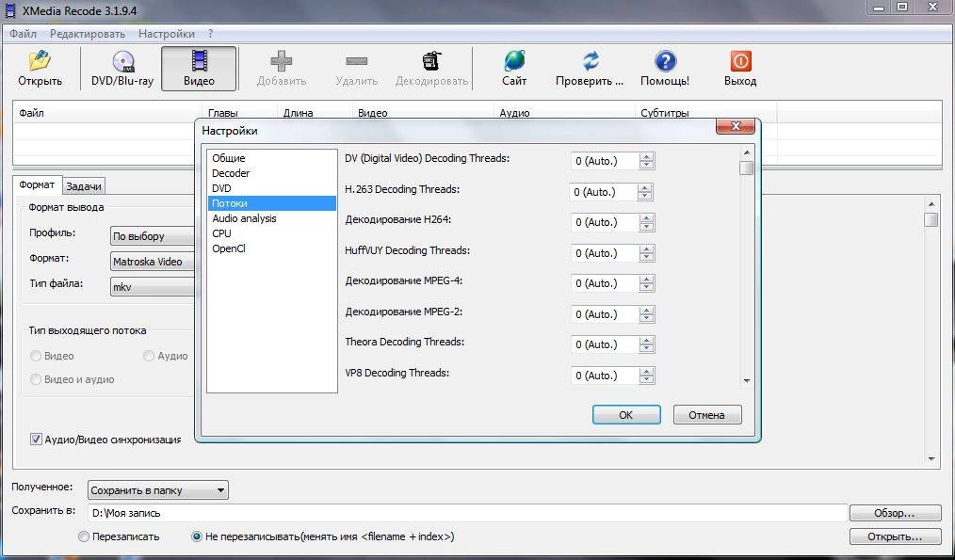Open the Сохранить в папку dropdown
Viewport: 955px width, 560px height.
coord(158,490)
